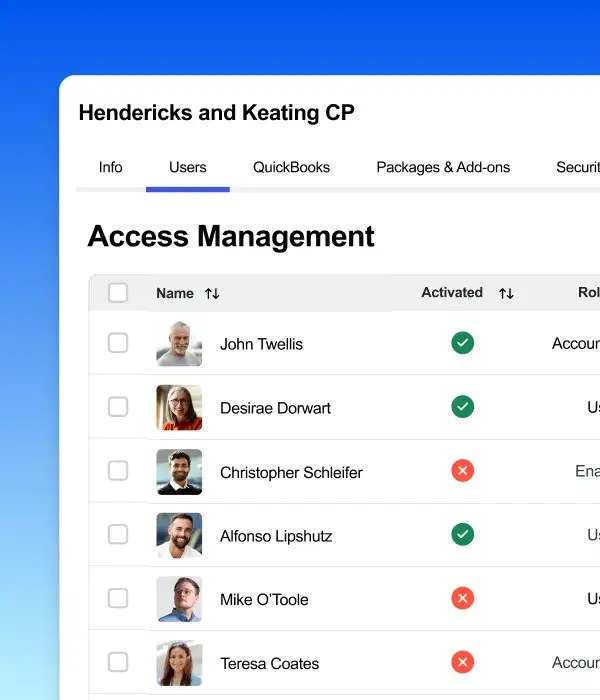Click the name Teresa Coates
Screen dimensions: 600x700
[269, 663]
